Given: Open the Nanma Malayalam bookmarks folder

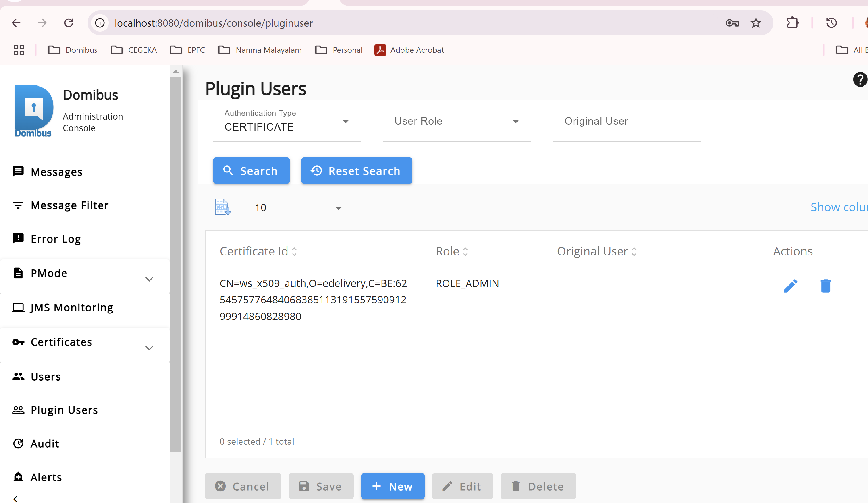Looking at the screenshot, I should coord(260,50).
